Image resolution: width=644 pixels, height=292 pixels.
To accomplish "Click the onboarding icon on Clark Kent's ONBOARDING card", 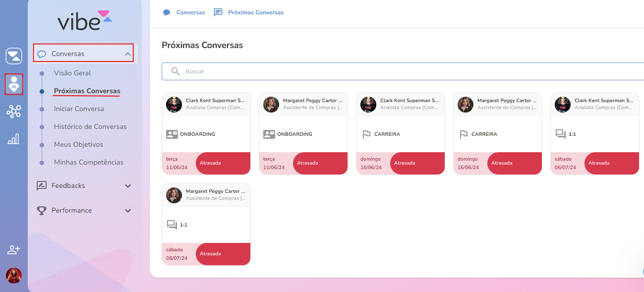I will pos(172,134).
